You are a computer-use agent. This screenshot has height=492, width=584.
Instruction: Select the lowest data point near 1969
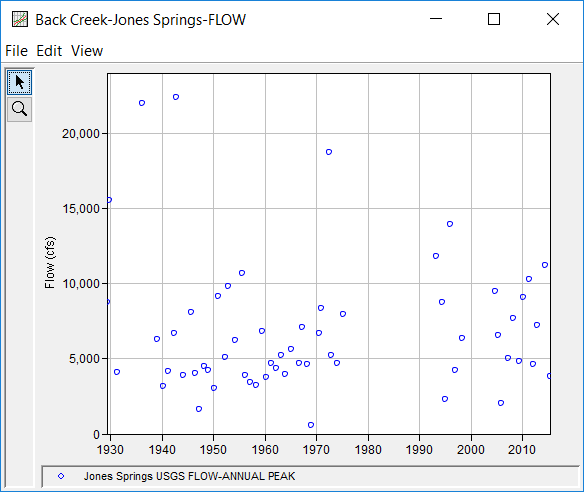pyautogui.click(x=311, y=425)
